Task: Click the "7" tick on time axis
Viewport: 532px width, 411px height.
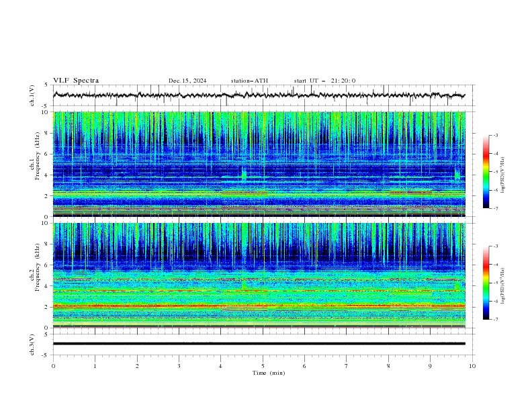Action: 347,366
